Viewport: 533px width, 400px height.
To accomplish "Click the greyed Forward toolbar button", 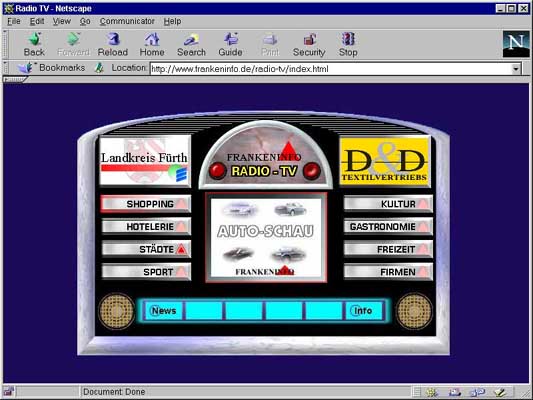I will click(73, 44).
